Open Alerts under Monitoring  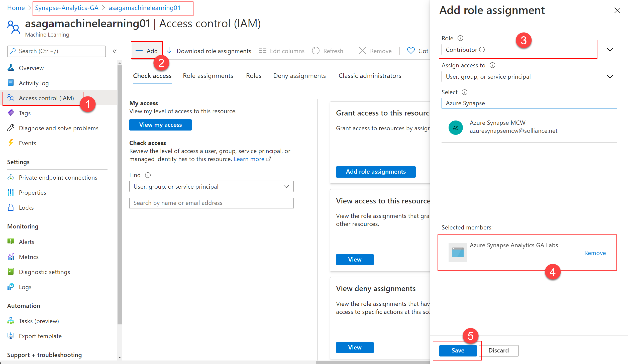26,242
